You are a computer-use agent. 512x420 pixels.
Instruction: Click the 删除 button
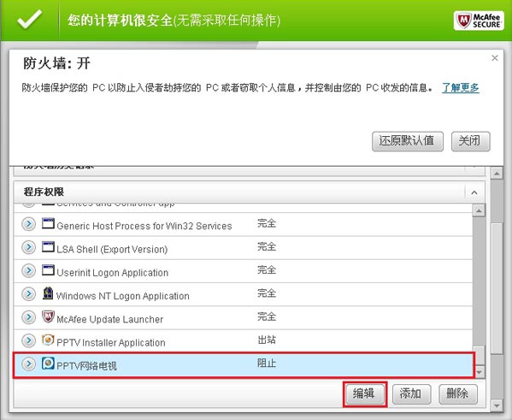[x=458, y=393]
